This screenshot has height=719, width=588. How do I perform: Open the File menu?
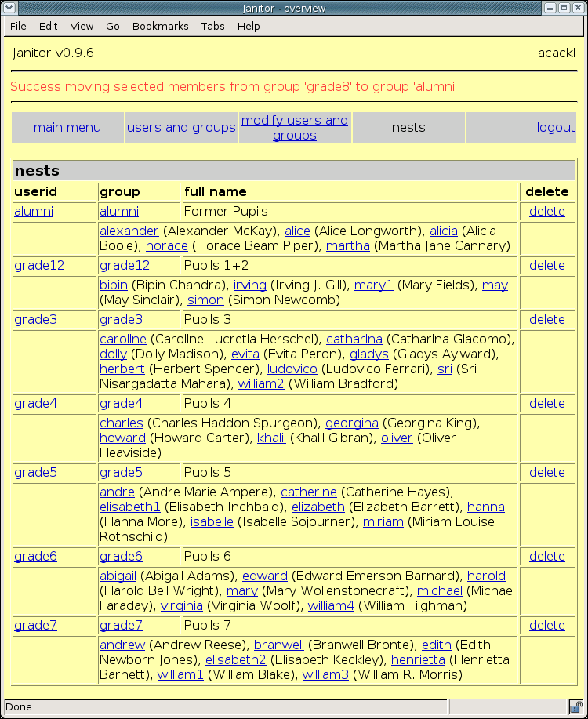[18, 27]
